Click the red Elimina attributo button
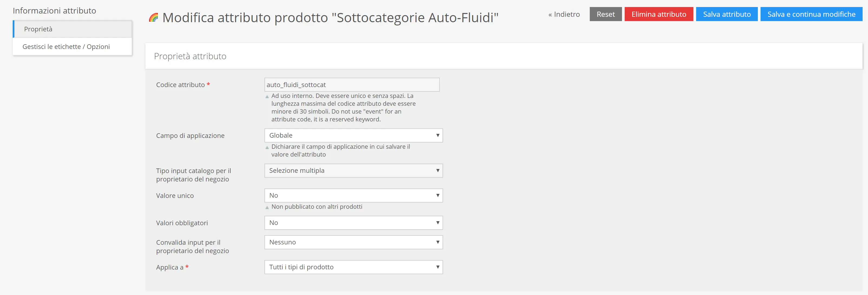 (x=659, y=15)
